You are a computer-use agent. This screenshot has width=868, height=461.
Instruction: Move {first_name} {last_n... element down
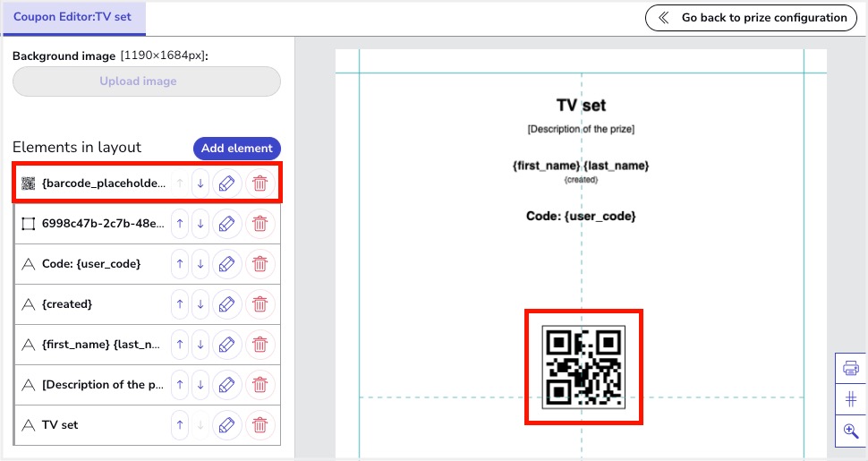(200, 345)
